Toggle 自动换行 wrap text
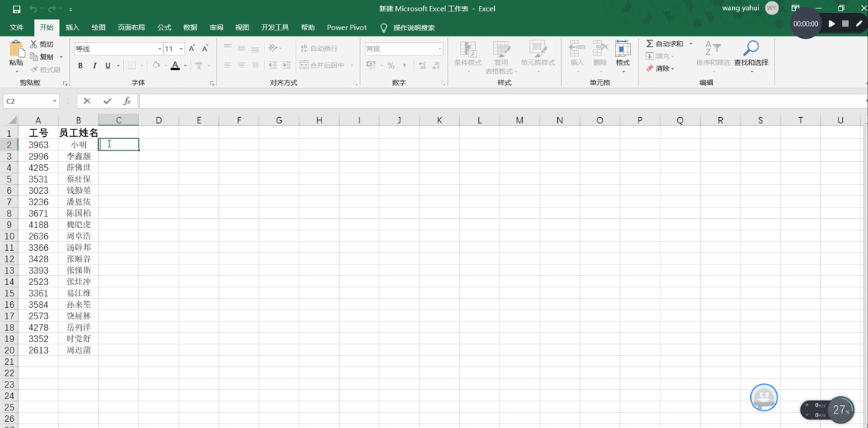Screen dimensions: 868x428 coord(318,48)
